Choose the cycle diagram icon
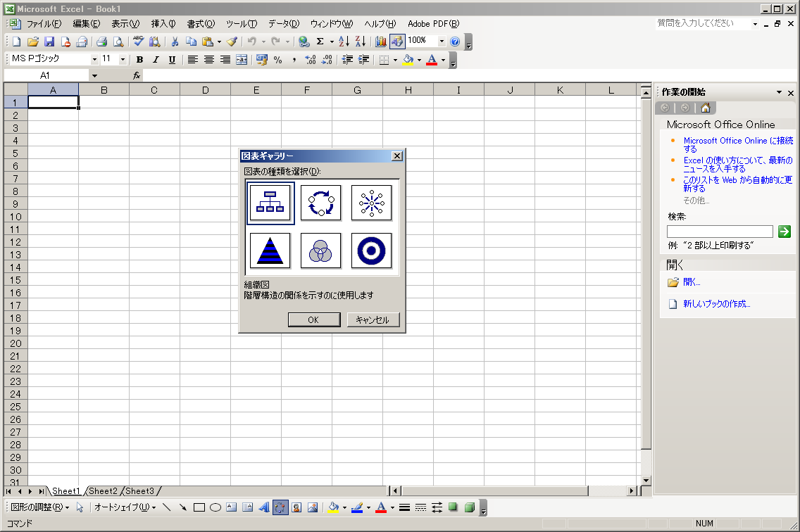This screenshot has width=800, height=532. (321, 203)
